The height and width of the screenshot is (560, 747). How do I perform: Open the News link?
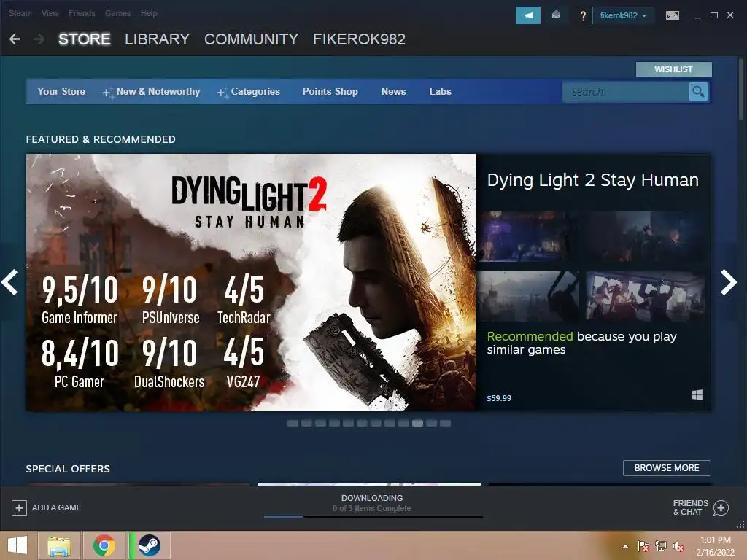(393, 91)
